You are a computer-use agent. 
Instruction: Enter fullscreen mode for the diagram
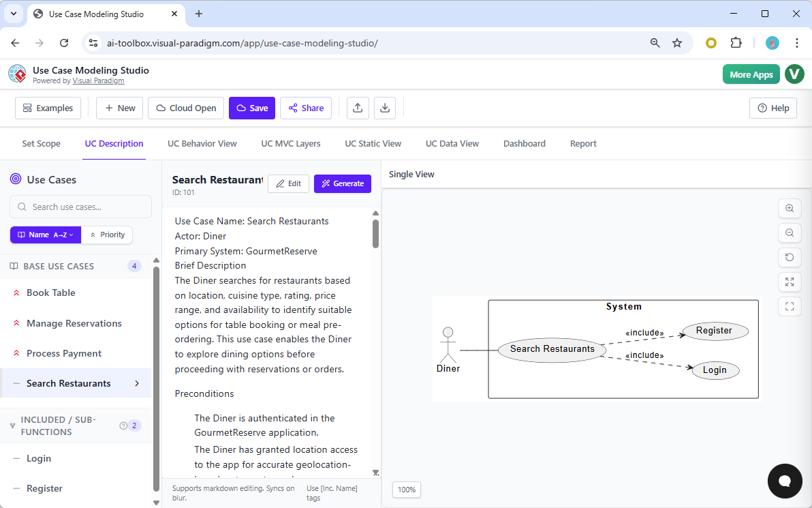point(790,306)
